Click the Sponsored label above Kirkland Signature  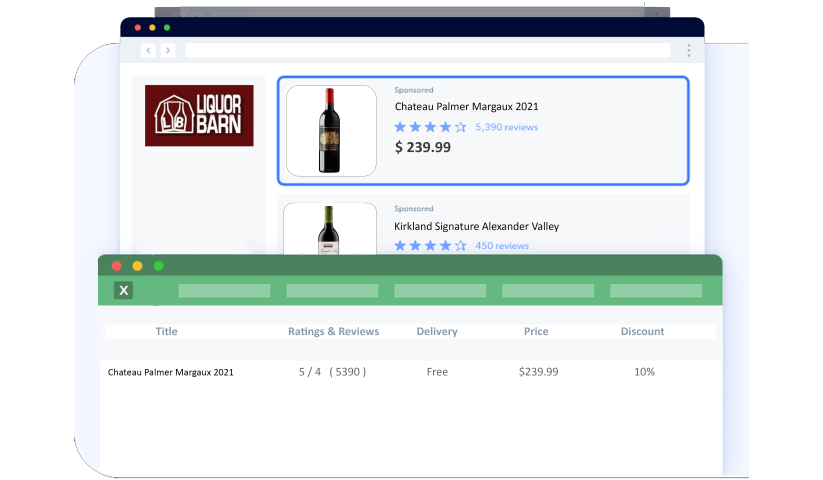(x=414, y=209)
